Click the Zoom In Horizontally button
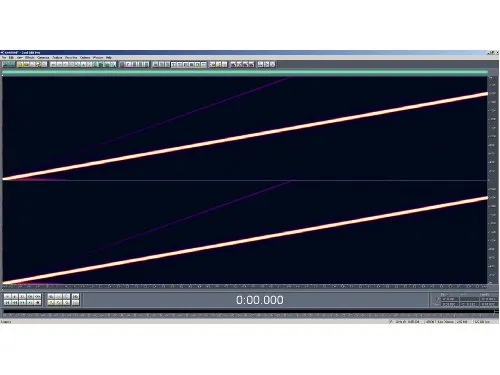The image size is (500, 375). tap(51, 296)
